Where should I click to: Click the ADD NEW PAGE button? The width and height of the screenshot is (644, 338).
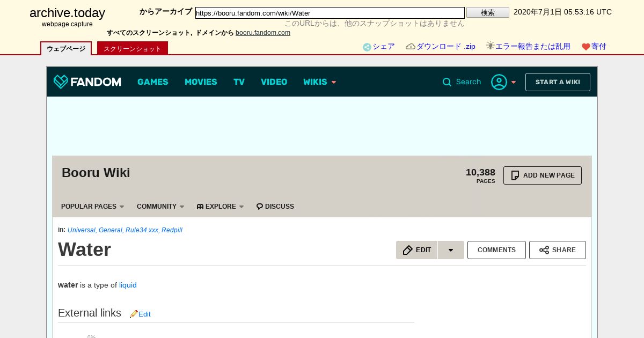click(x=543, y=175)
